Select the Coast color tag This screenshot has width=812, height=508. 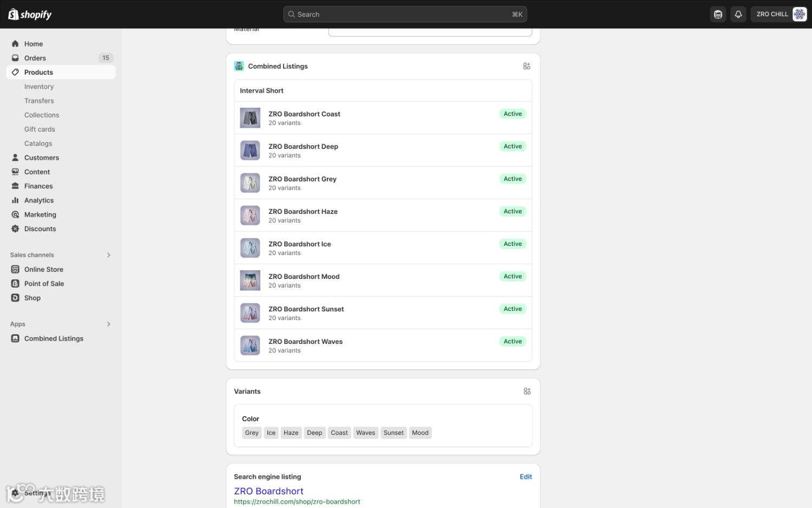339,433
